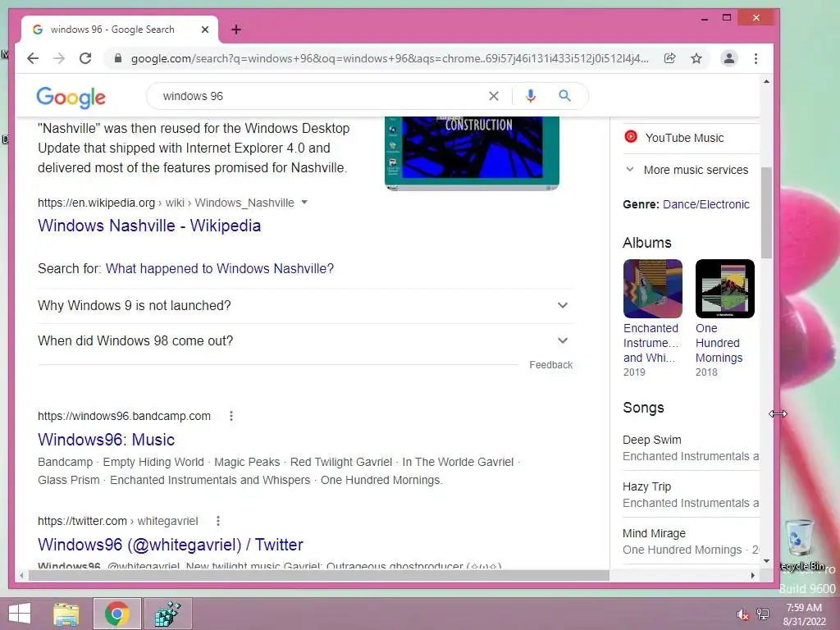
Task: Click the twitter.com › whitegavriel URL text
Action: (118, 521)
